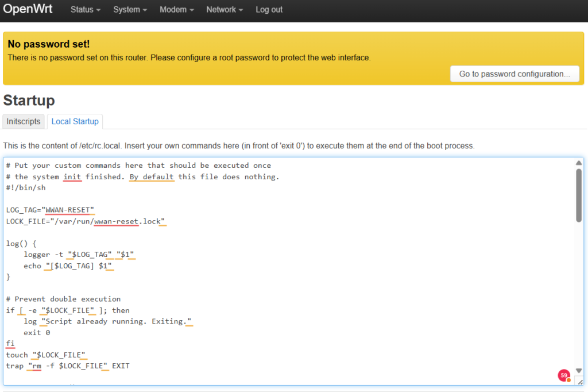
Task: Expand the System menu
Action: (130, 10)
